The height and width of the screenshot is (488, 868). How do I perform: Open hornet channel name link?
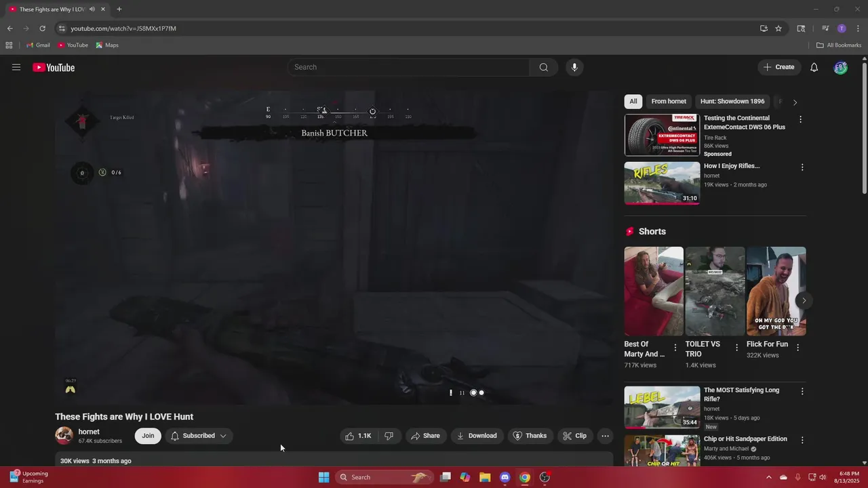pyautogui.click(x=89, y=432)
